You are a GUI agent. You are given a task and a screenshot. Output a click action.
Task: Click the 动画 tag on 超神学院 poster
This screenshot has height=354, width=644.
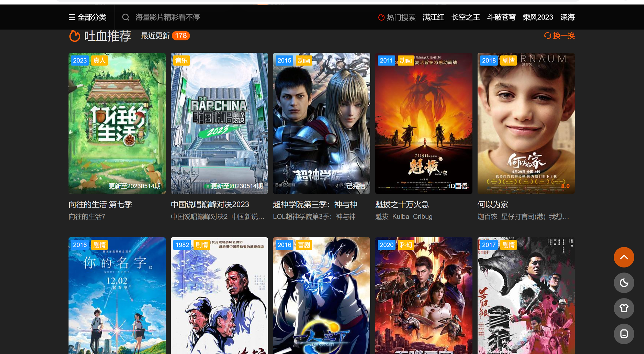coord(303,61)
